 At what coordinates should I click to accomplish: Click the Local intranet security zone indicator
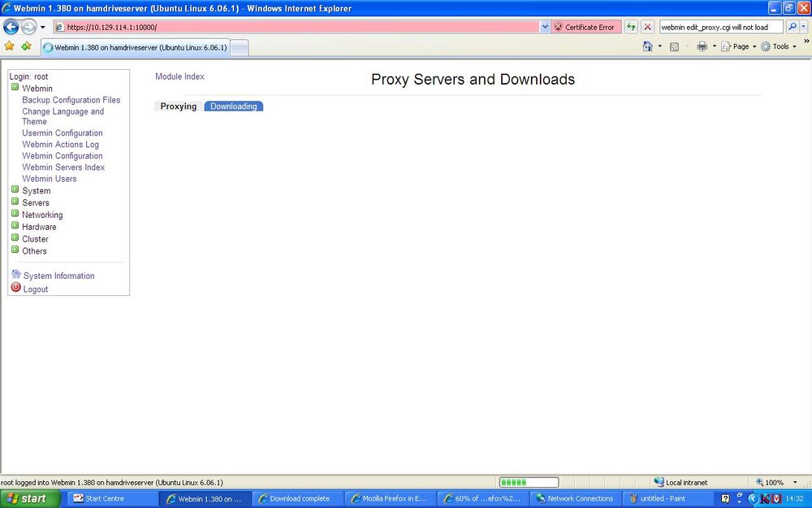[x=680, y=483]
